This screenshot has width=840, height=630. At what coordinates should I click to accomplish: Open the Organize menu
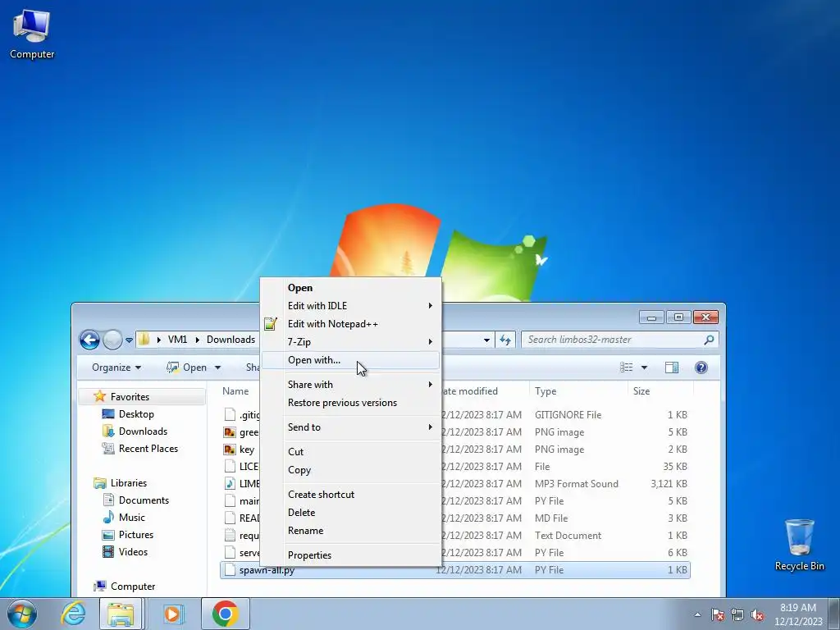[x=116, y=367]
